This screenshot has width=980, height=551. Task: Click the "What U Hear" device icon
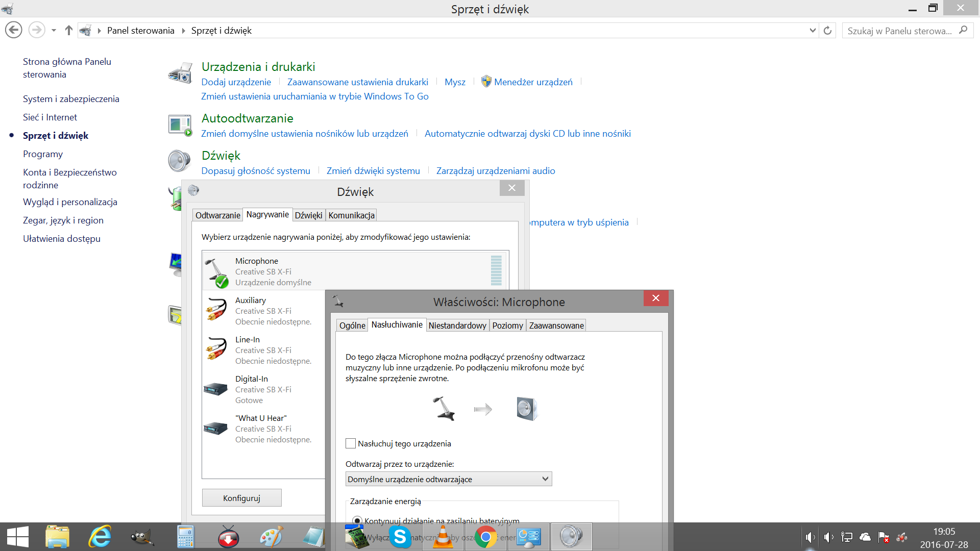pyautogui.click(x=215, y=429)
